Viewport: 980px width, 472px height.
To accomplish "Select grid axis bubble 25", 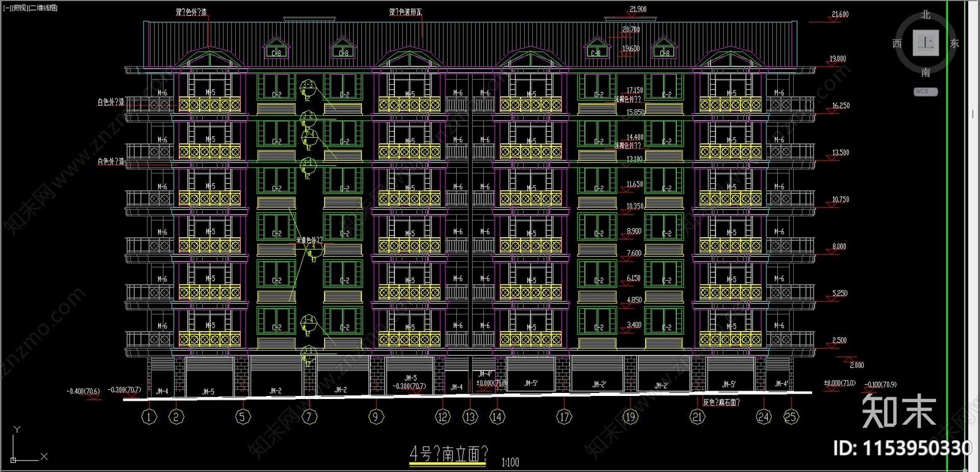I will [x=791, y=417].
